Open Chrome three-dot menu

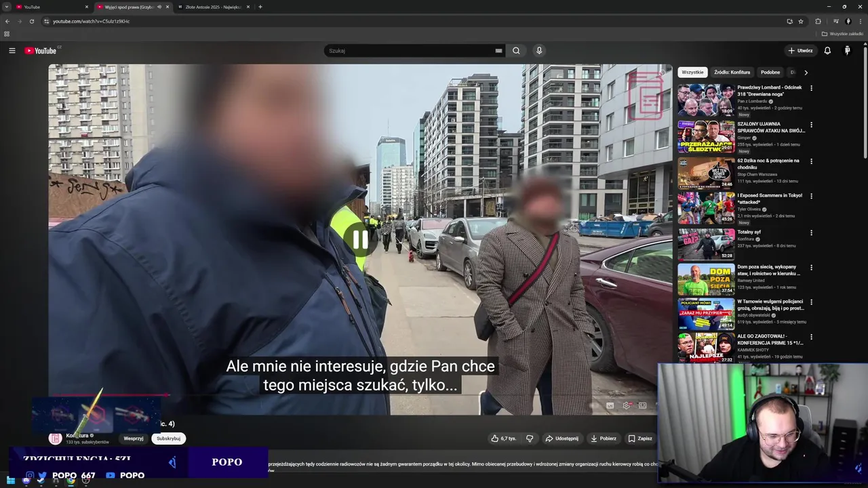click(860, 21)
